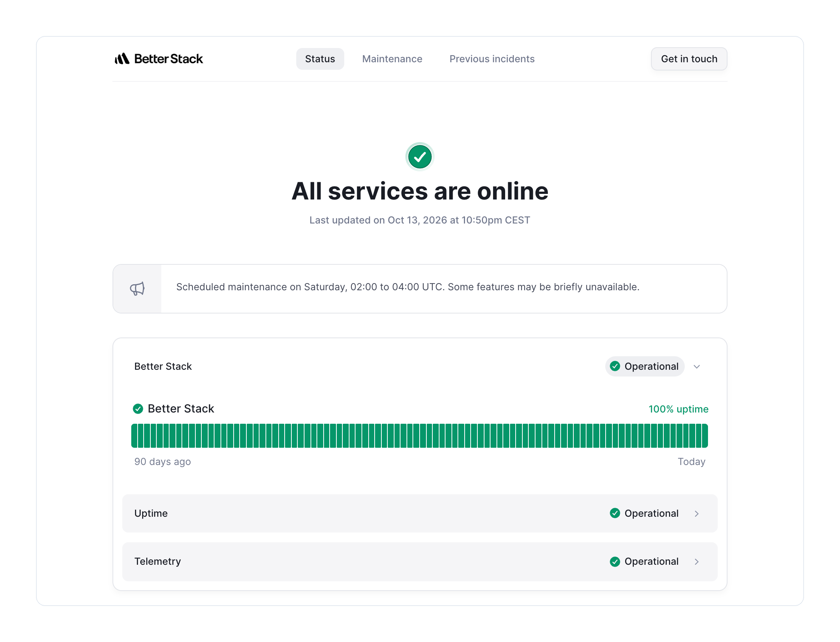The width and height of the screenshot is (840, 642).
Task: Click the scheduled maintenance announcement text
Action: click(x=408, y=287)
